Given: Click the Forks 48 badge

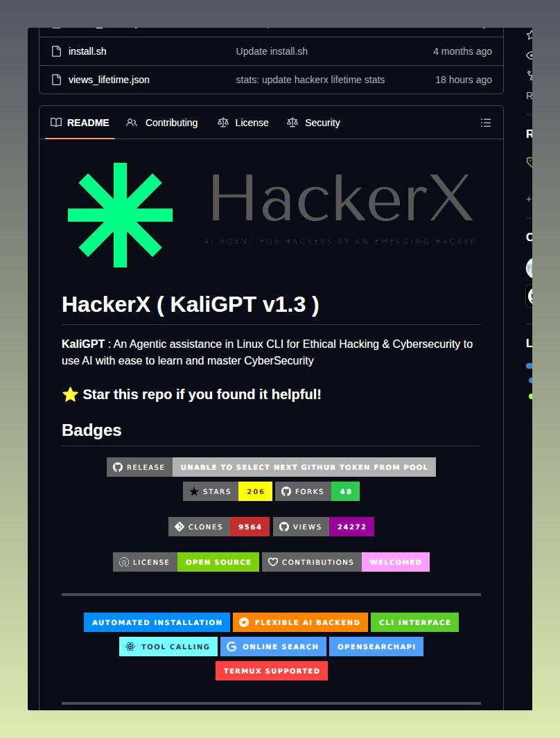Looking at the screenshot, I should [x=317, y=491].
